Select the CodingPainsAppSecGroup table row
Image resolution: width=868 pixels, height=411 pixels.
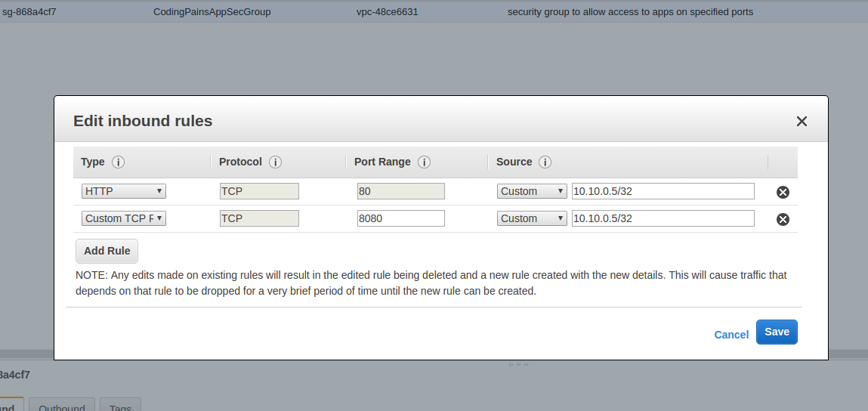[434, 11]
